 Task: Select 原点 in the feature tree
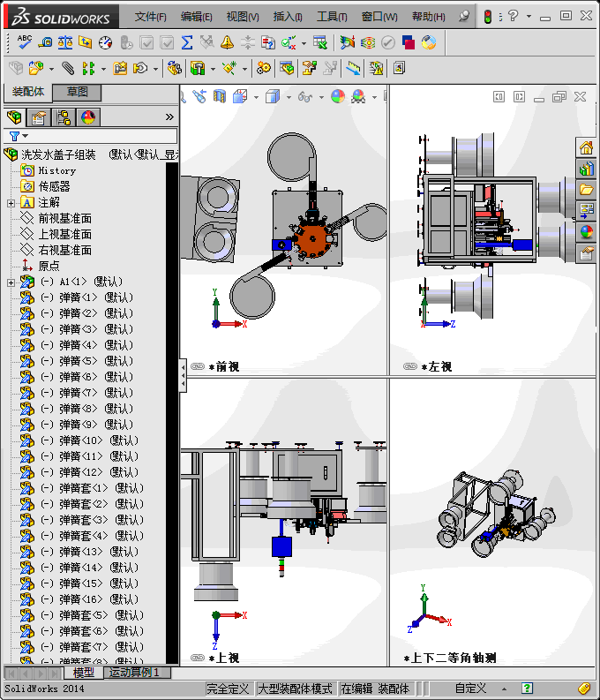coord(49,266)
